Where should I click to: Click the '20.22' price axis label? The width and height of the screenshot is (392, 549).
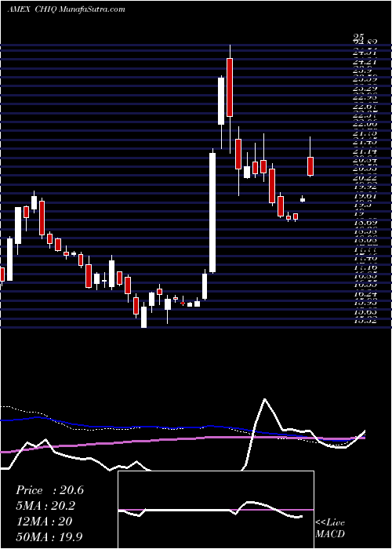click(x=365, y=178)
